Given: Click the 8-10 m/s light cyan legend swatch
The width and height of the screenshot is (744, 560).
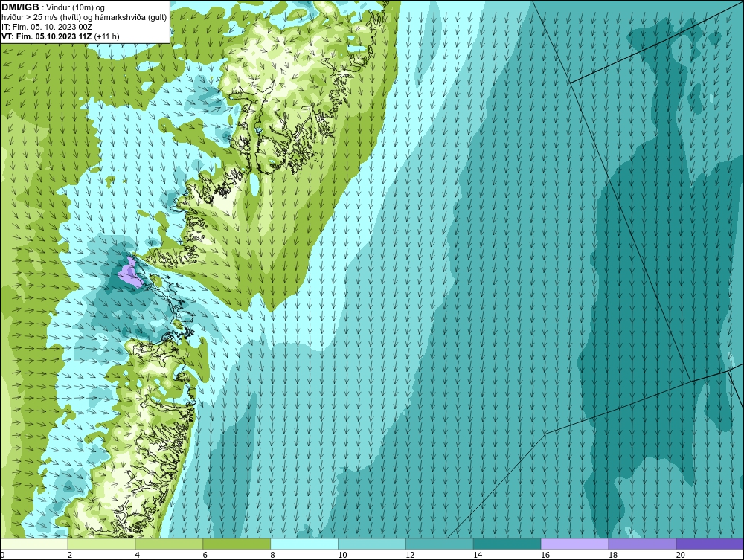Looking at the screenshot, I should pos(304,544).
